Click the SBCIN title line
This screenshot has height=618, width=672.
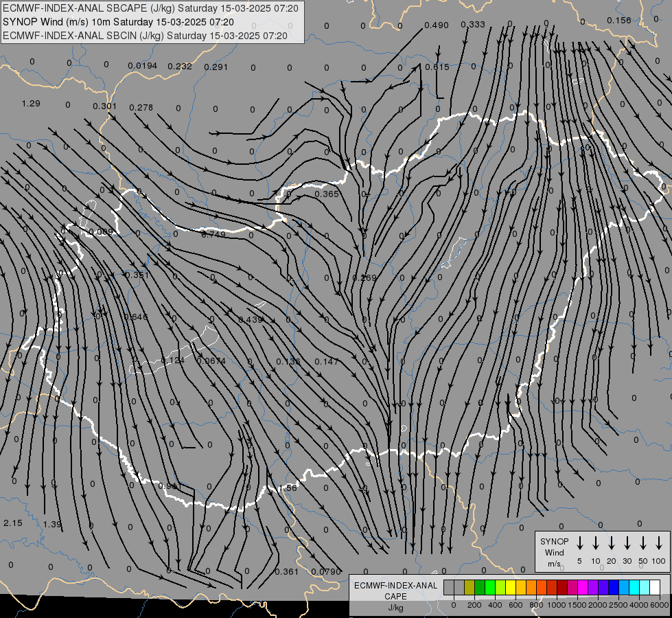pos(145,36)
